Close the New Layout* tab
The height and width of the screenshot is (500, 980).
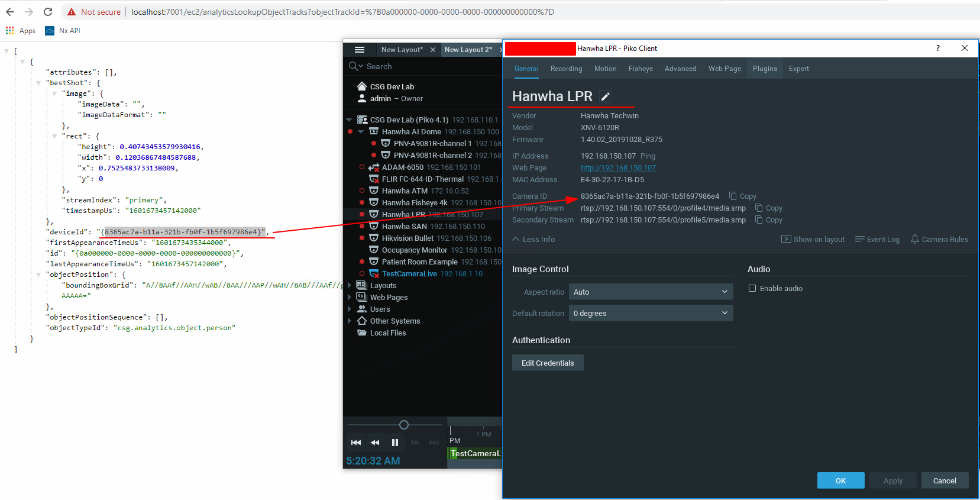[433, 50]
